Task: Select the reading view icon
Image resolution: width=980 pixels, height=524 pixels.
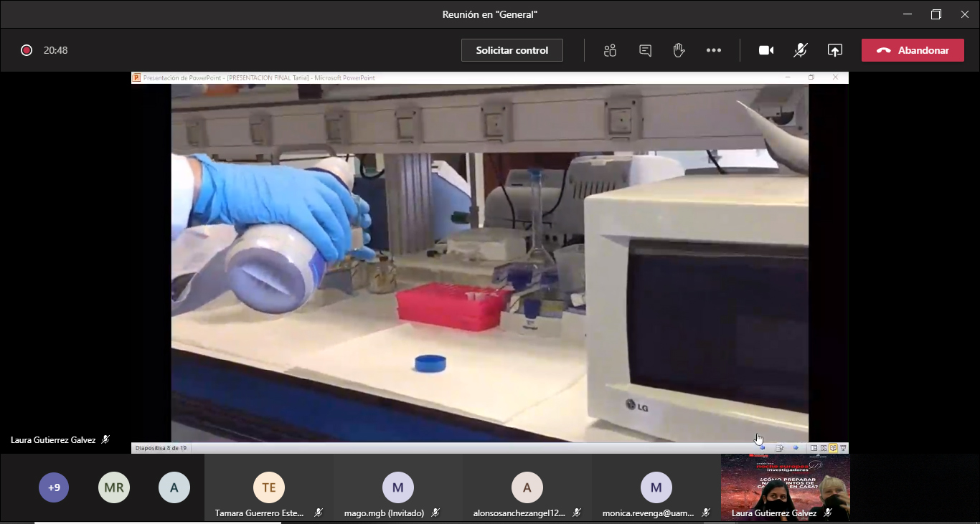Action: (834, 448)
